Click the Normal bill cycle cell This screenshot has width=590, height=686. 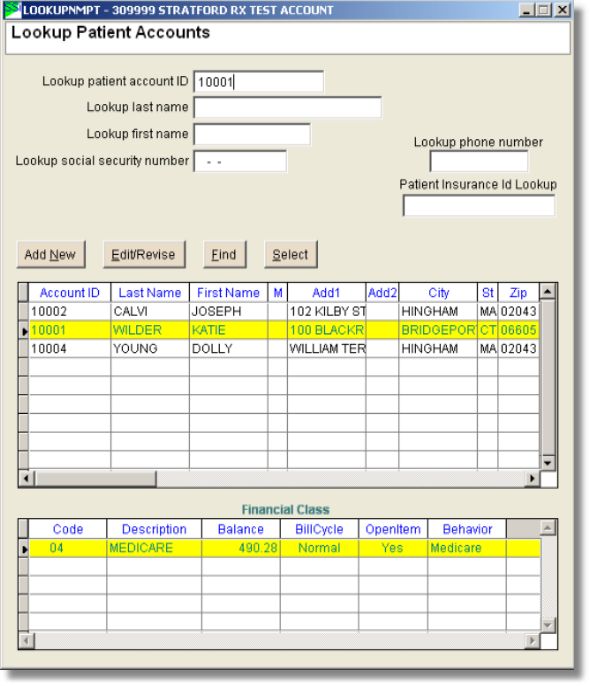coord(319,548)
